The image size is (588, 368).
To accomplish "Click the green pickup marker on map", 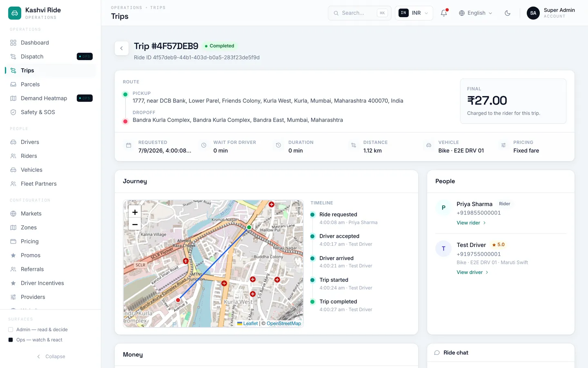I will tap(249, 227).
